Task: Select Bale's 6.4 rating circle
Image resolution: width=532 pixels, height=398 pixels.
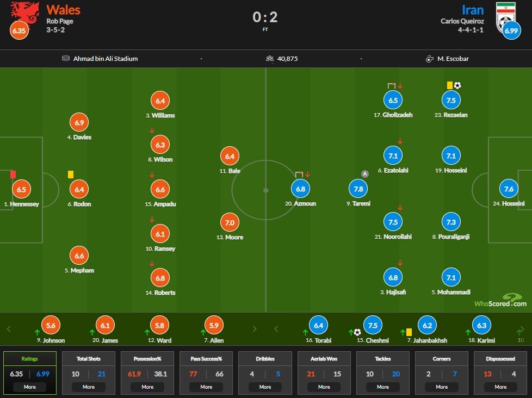Action: (x=230, y=156)
